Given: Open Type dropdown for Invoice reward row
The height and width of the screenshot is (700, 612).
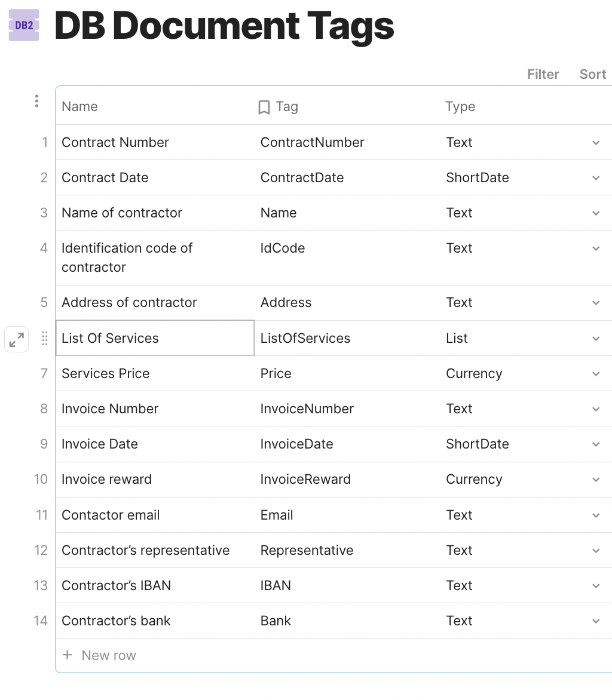Looking at the screenshot, I should click(x=596, y=480).
